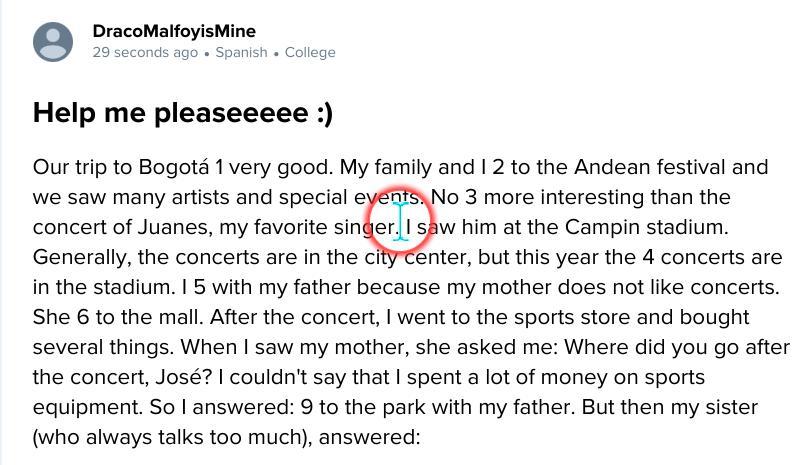Select the College level link
Screen dimensions: 807x465
310,52
